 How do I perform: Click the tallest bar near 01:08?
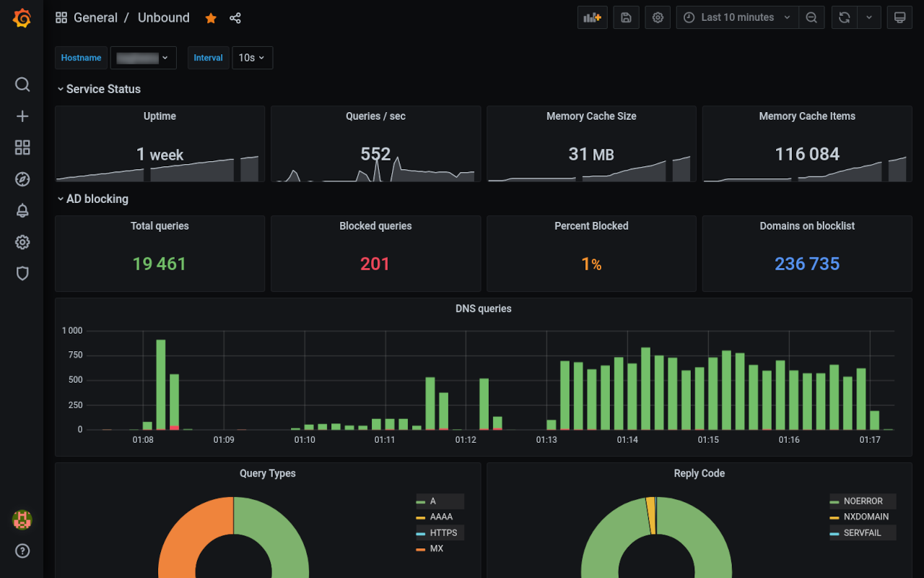click(161, 384)
